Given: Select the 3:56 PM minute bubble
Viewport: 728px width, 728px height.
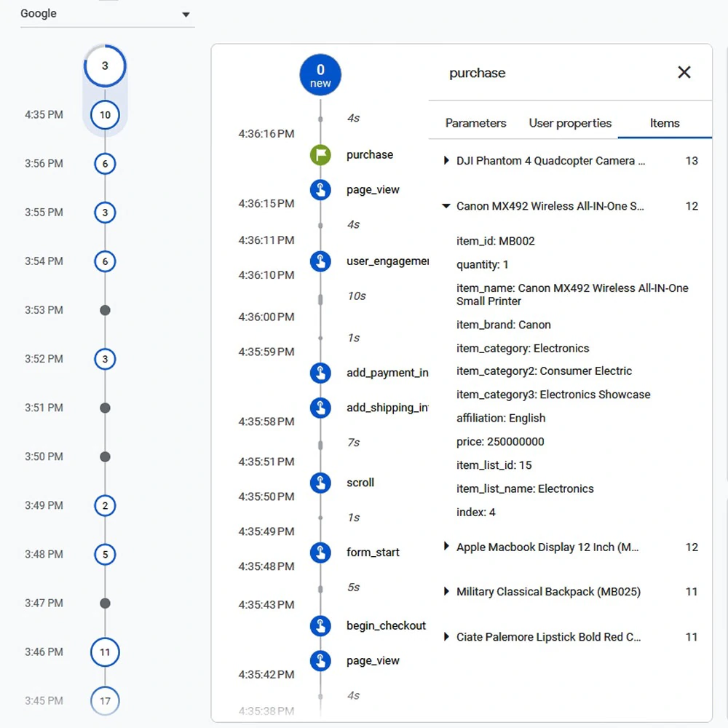Looking at the screenshot, I should pyautogui.click(x=105, y=164).
